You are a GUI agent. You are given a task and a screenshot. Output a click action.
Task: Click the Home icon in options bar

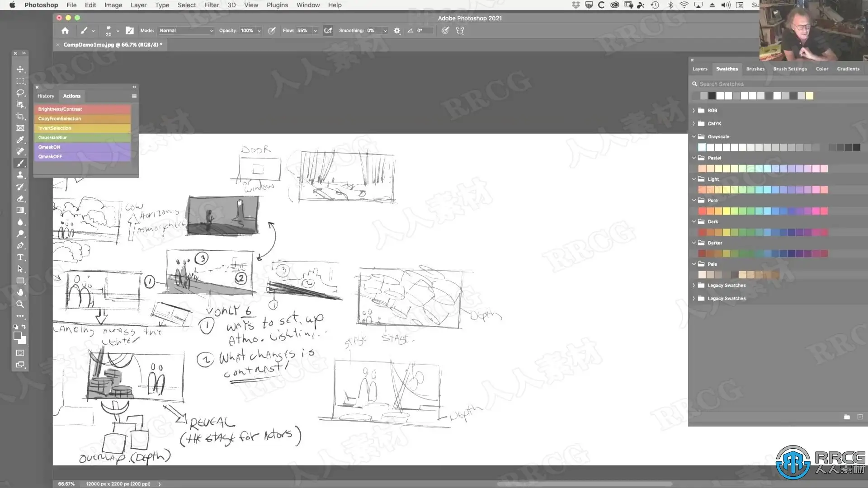click(x=65, y=31)
